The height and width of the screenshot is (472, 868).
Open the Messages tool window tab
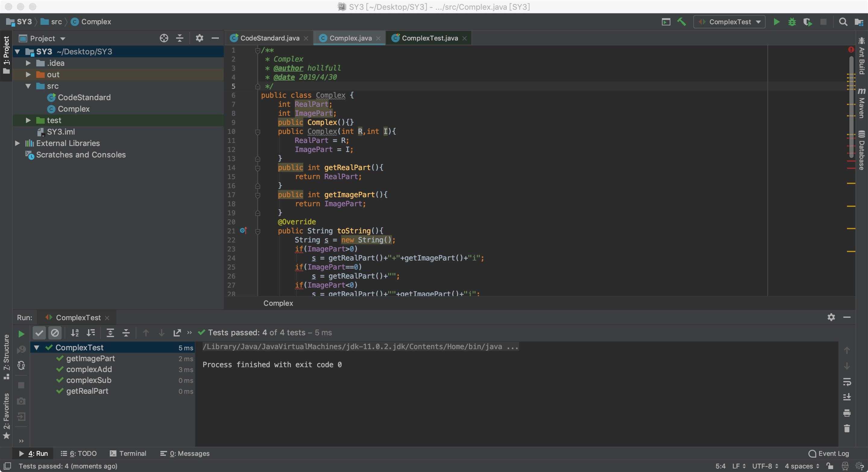coord(185,454)
